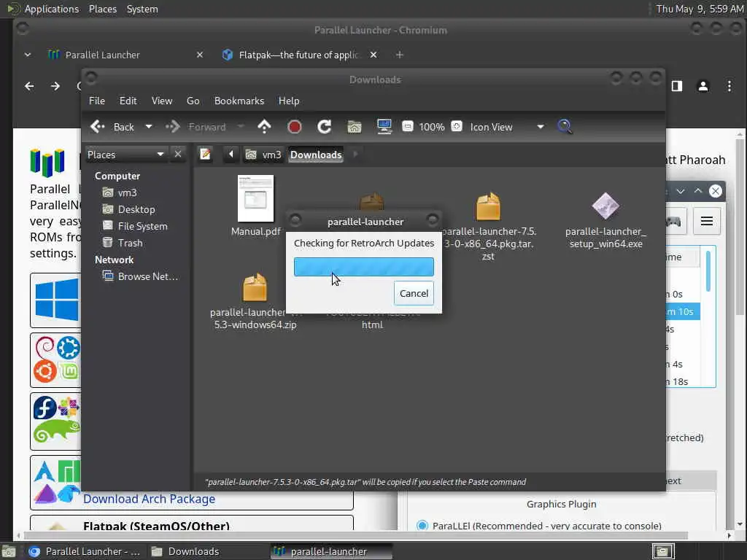Open Chromium three-dot menu
747x560 pixels.
(729, 86)
